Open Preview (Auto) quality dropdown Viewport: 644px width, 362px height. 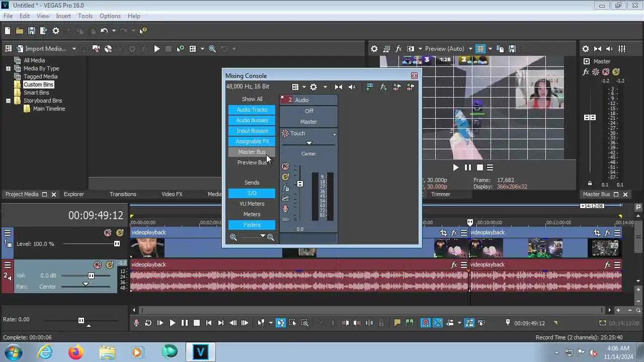(470, 49)
